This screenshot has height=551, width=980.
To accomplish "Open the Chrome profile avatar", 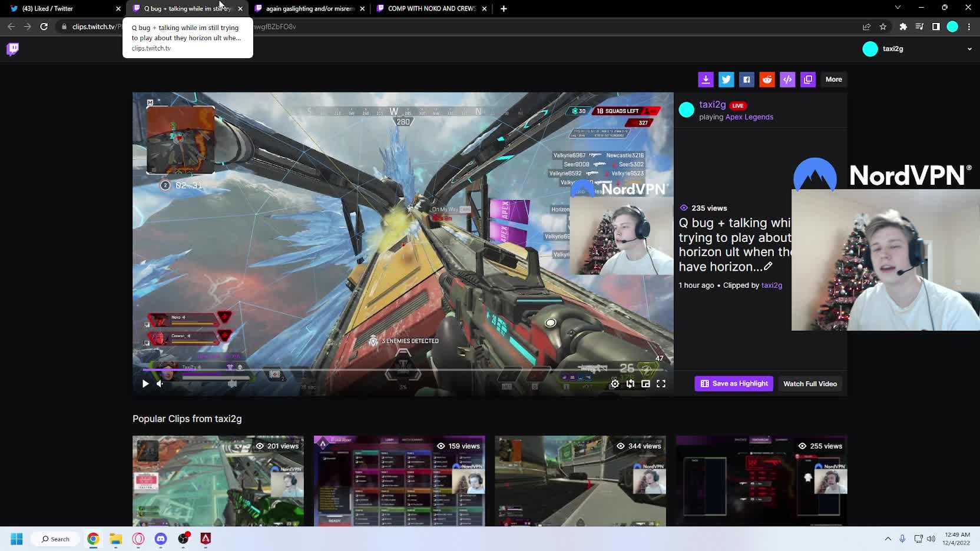I will [x=952, y=26].
